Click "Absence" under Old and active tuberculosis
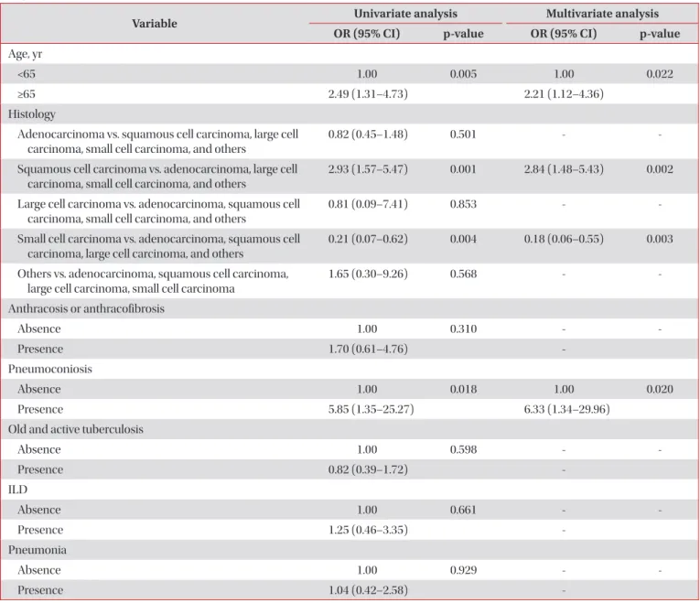This screenshot has width=700, height=603. (38, 449)
